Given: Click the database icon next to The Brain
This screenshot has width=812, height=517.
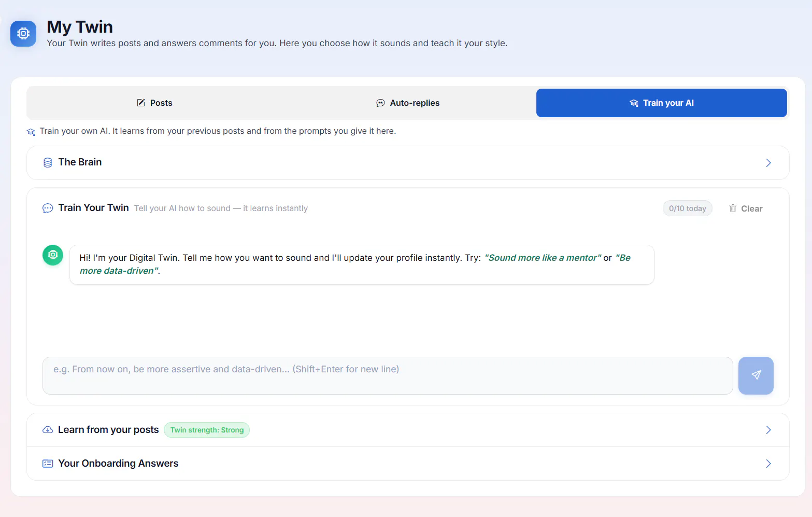Looking at the screenshot, I should click(48, 163).
